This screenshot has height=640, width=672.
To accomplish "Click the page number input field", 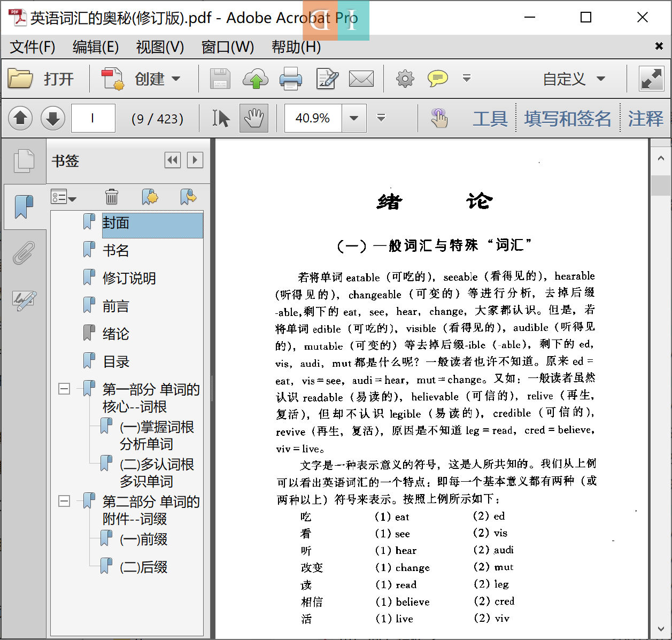I will [x=93, y=118].
